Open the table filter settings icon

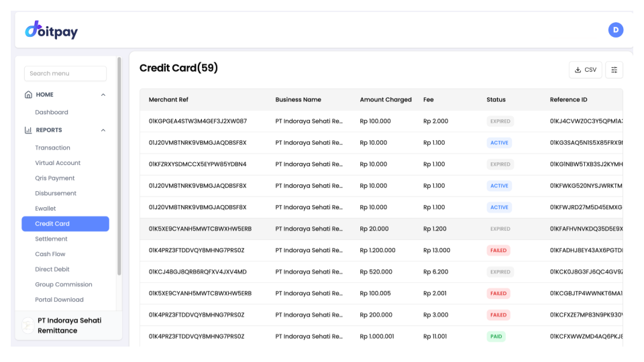[614, 70]
